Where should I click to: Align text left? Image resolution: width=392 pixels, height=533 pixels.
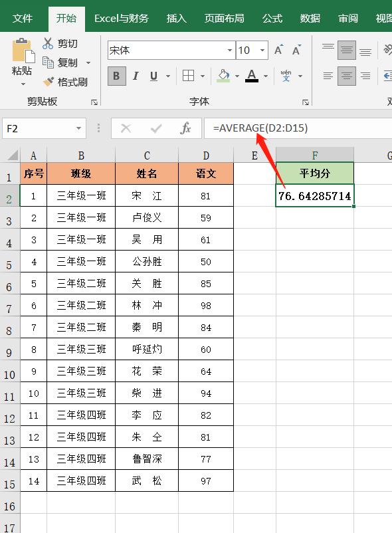pyautogui.click(x=328, y=76)
